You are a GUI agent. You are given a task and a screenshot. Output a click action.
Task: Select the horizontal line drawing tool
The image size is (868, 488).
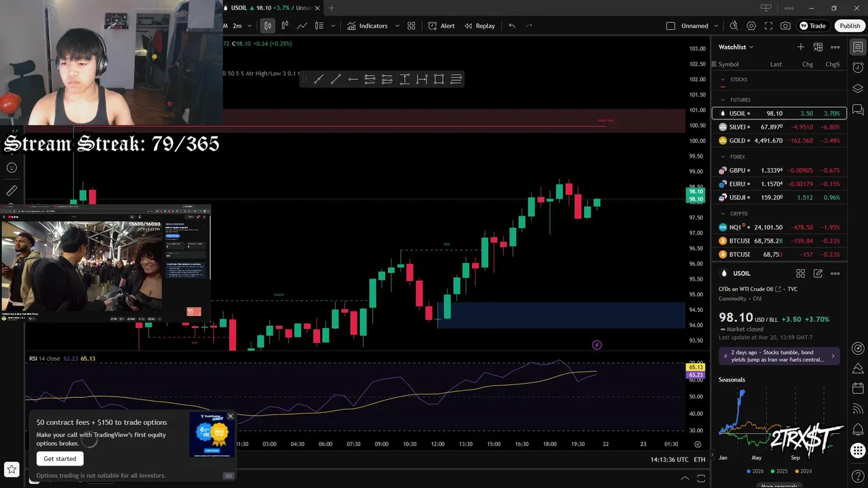[353, 79]
